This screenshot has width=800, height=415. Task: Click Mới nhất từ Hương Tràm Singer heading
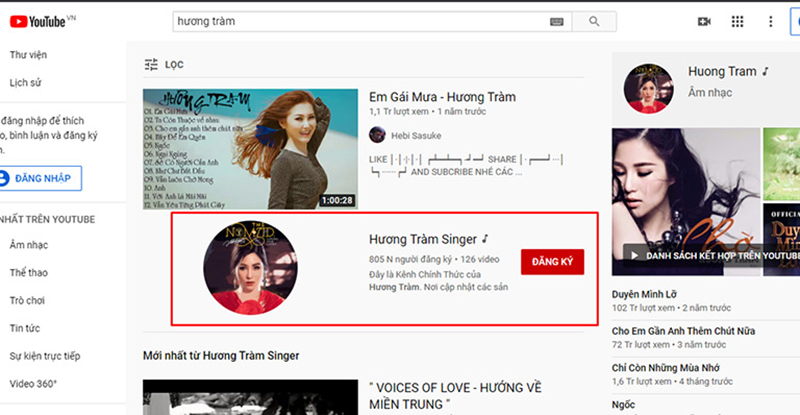click(x=221, y=356)
